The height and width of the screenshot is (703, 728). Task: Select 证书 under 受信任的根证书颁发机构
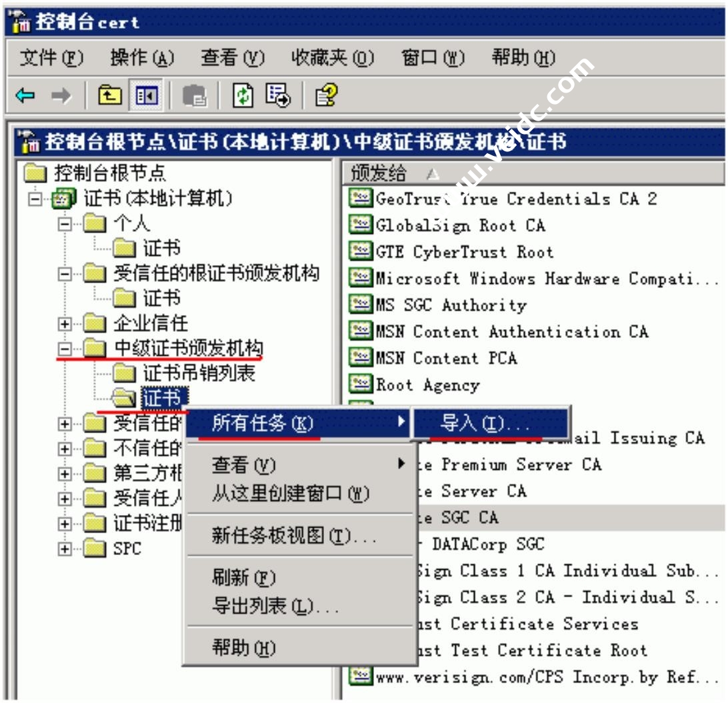pyautogui.click(x=161, y=298)
